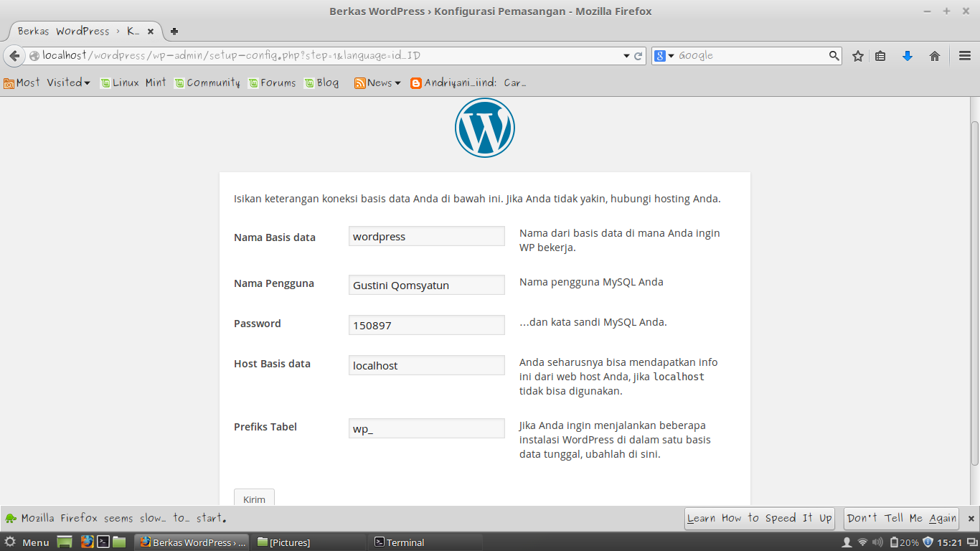This screenshot has height=551, width=980.
Task: Bookmark this page with the star icon
Action: point(857,56)
